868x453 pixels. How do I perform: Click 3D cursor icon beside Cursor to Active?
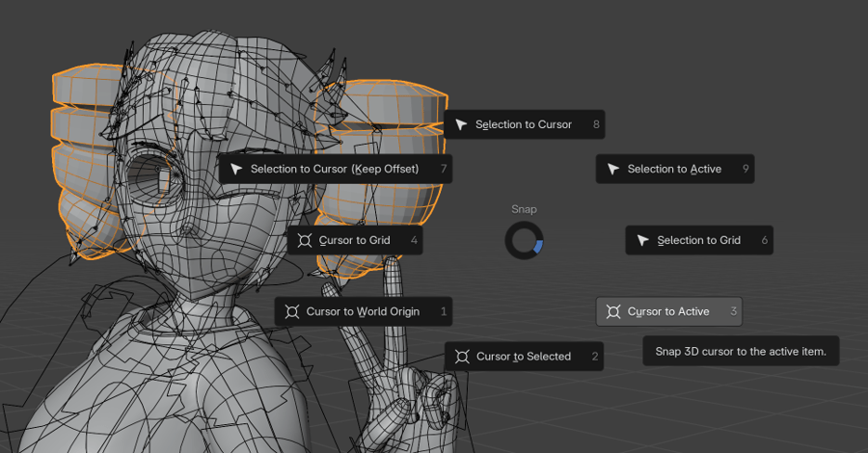pyautogui.click(x=612, y=311)
